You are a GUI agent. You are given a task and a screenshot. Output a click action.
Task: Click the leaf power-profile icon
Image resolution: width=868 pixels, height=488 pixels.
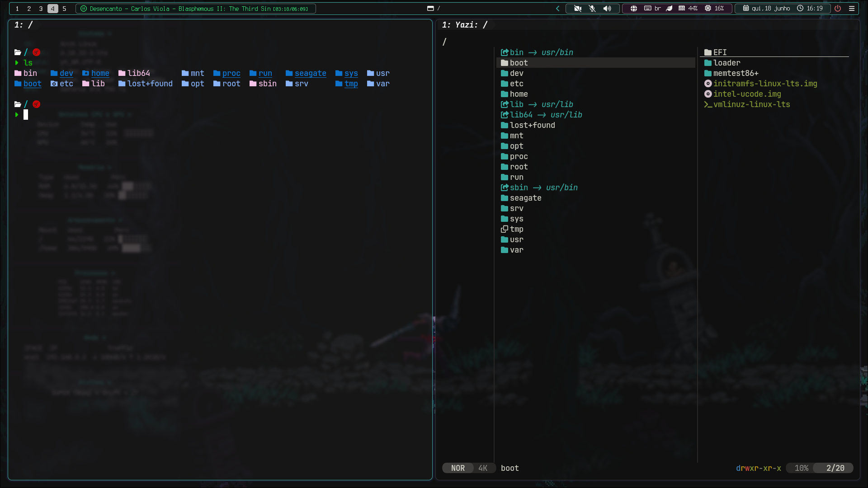pos(669,9)
